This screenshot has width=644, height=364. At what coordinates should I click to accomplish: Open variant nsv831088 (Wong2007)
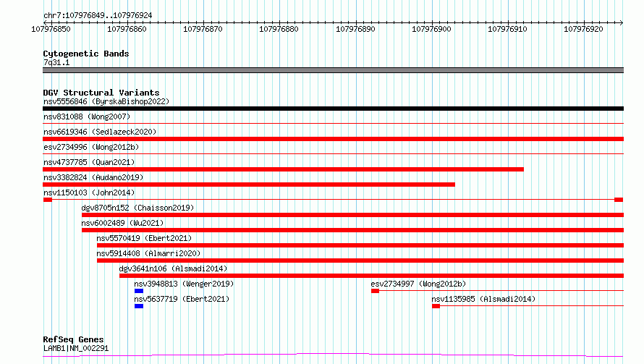tap(87, 117)
